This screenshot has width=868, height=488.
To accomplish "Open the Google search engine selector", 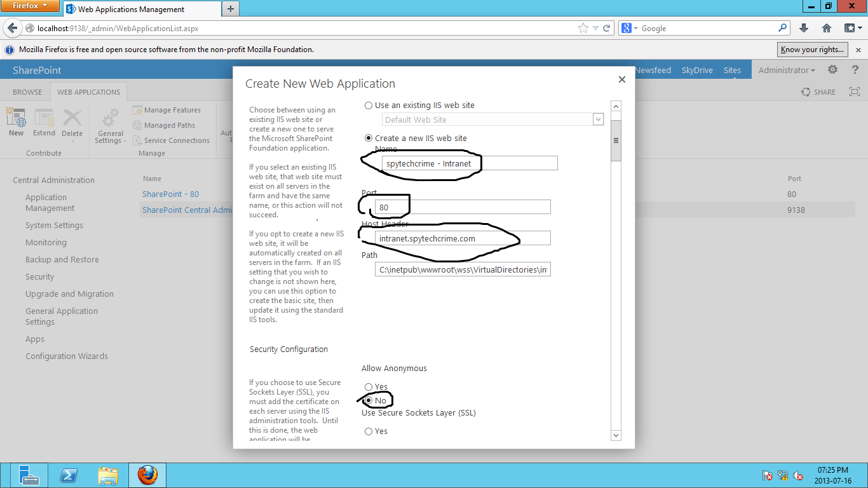I will tap(629, 28).
